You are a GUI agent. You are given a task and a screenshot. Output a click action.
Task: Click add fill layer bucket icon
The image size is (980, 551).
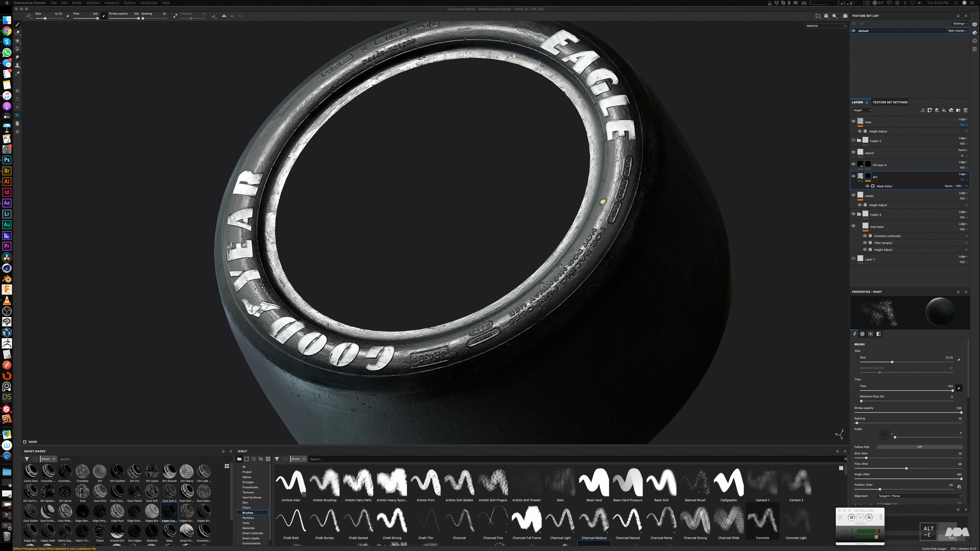(944, 111)
